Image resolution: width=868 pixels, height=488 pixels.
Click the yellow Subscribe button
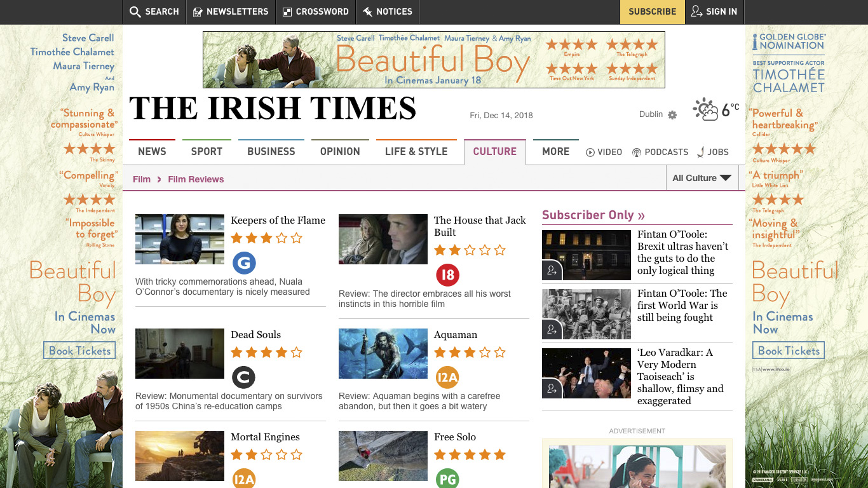653,12
